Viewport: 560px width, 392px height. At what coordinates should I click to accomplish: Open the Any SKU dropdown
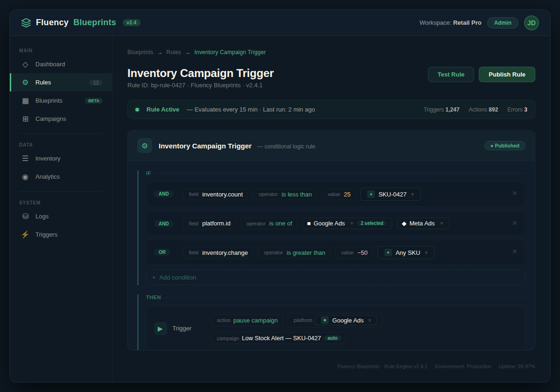coord(406,252)
